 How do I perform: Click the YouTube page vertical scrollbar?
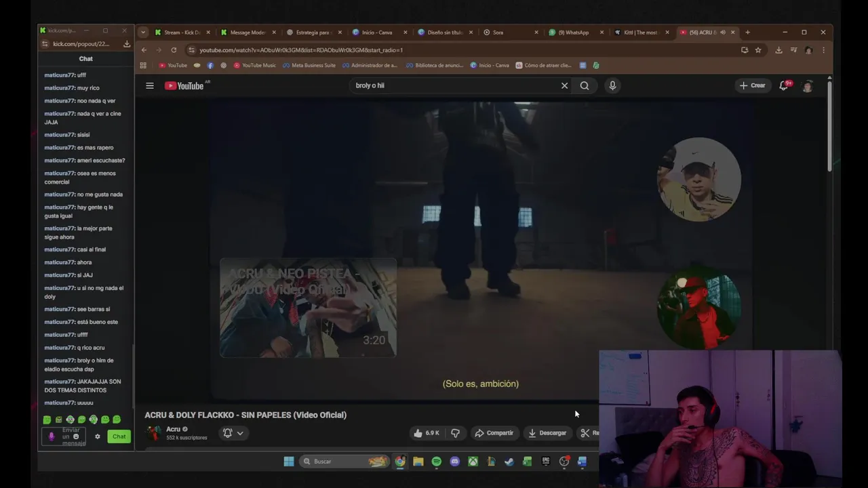829,126
